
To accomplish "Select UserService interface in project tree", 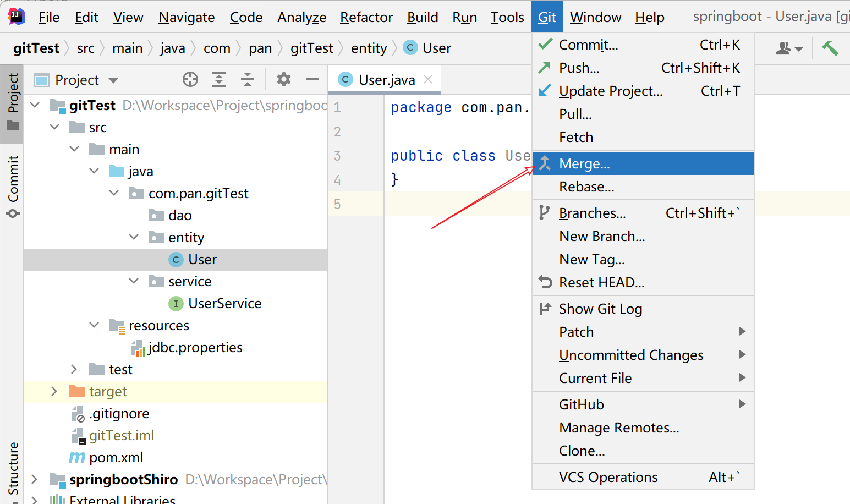I will pos(224,303).
